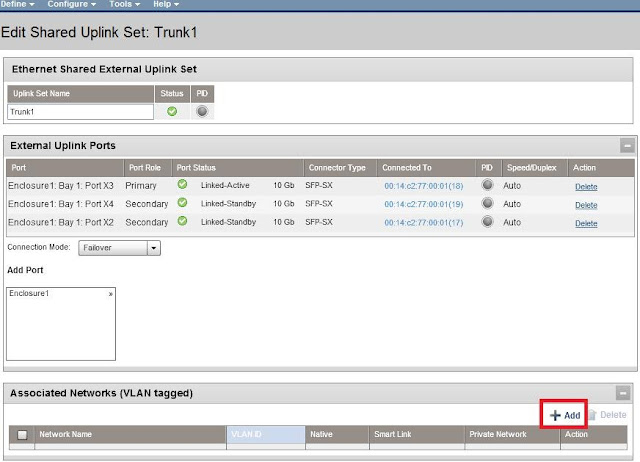Click Linked-Active status text
The image size is (640, 462).
point(225,185)
